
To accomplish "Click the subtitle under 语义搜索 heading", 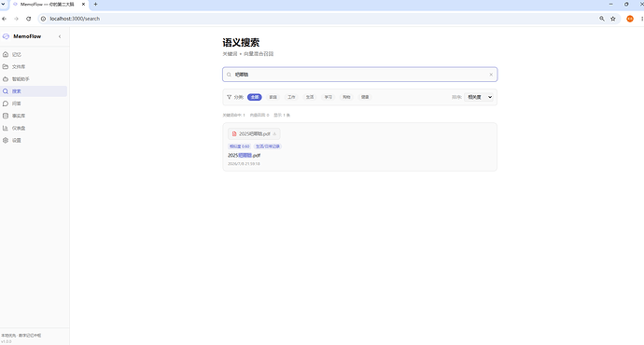I will 248,54.
